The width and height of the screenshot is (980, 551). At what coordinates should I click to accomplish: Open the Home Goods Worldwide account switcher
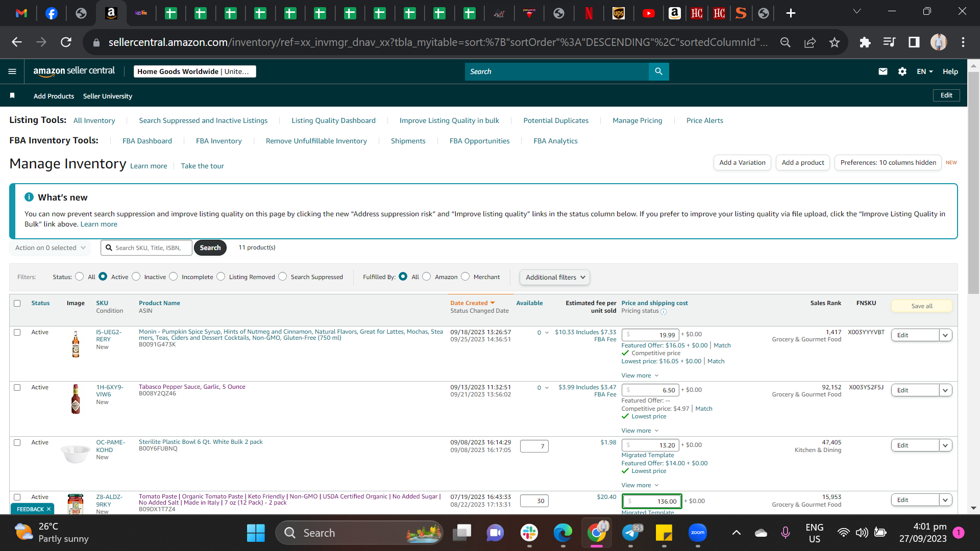tap(194, 71)
